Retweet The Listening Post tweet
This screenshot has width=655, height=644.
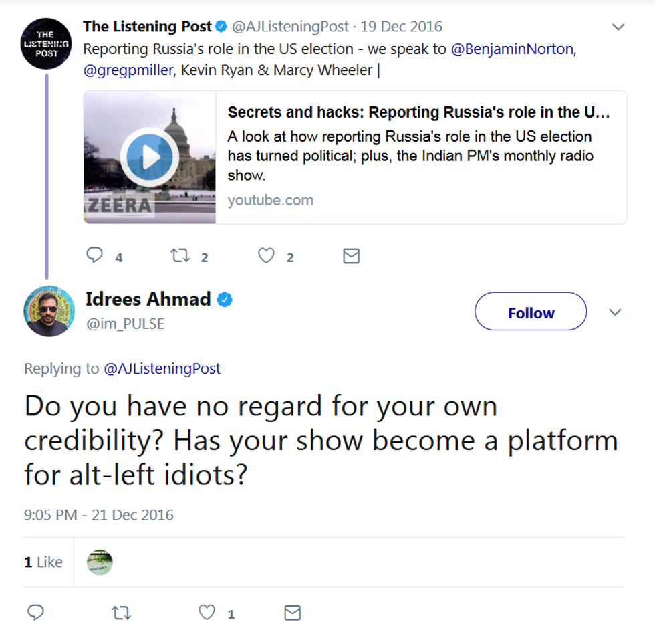[x=180, y=255]
